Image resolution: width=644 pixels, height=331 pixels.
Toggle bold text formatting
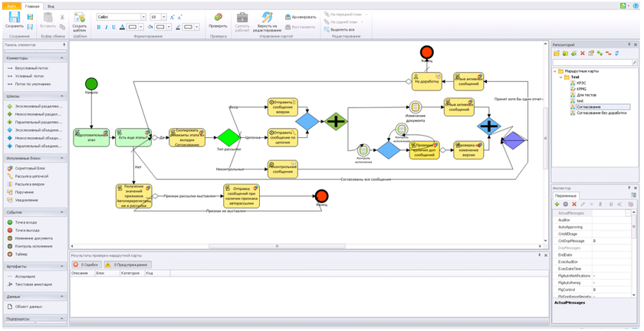coord(99,28)
